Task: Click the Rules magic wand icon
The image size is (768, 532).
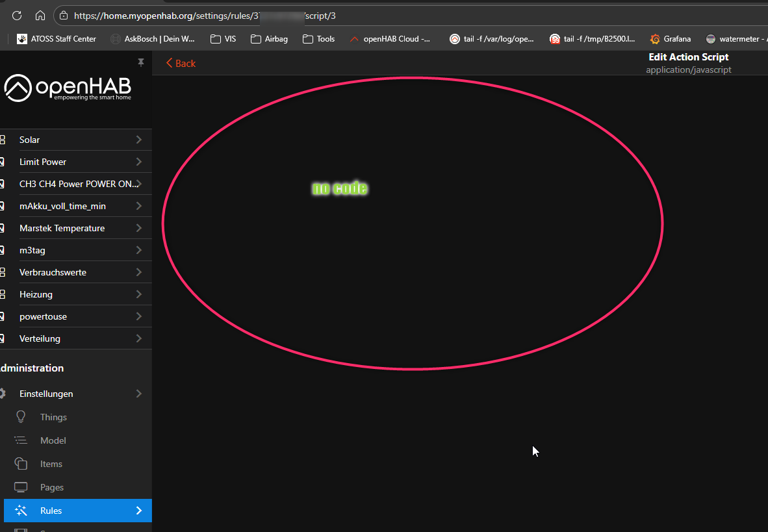Action: (21, 511)
